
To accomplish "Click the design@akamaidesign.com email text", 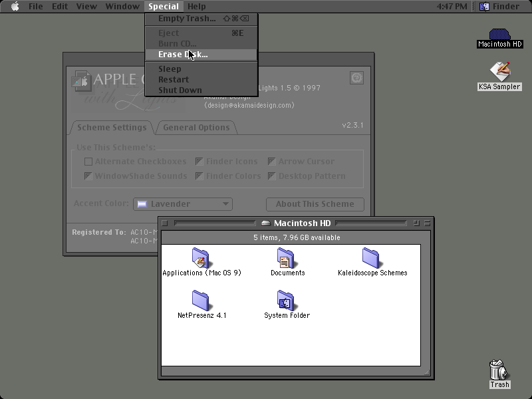I will (249, 105).
